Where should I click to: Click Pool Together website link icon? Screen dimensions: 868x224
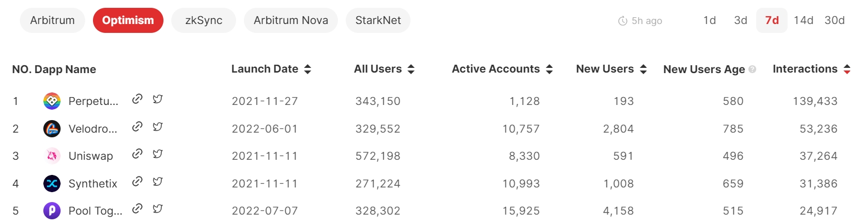tap(137, 208)
